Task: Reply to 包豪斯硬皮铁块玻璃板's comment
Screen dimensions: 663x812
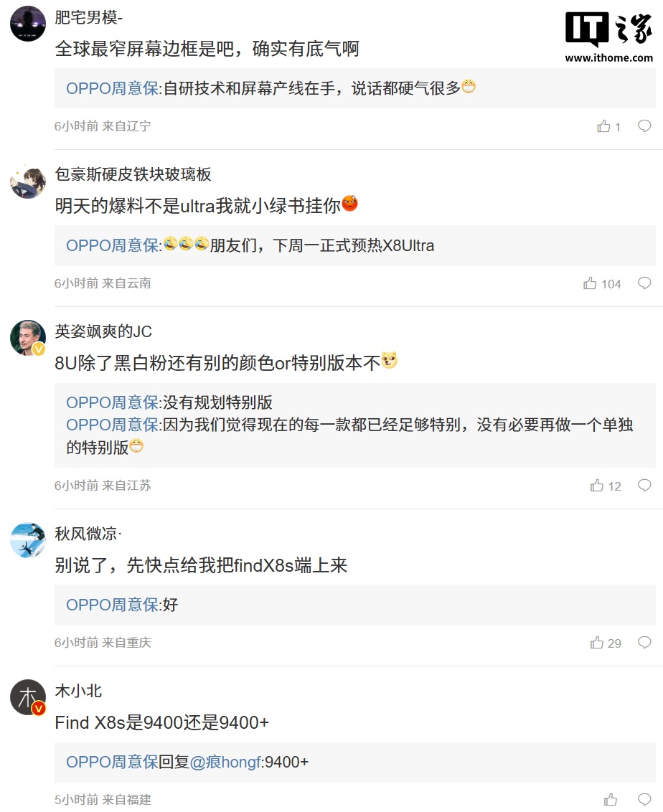Action: 644,283
